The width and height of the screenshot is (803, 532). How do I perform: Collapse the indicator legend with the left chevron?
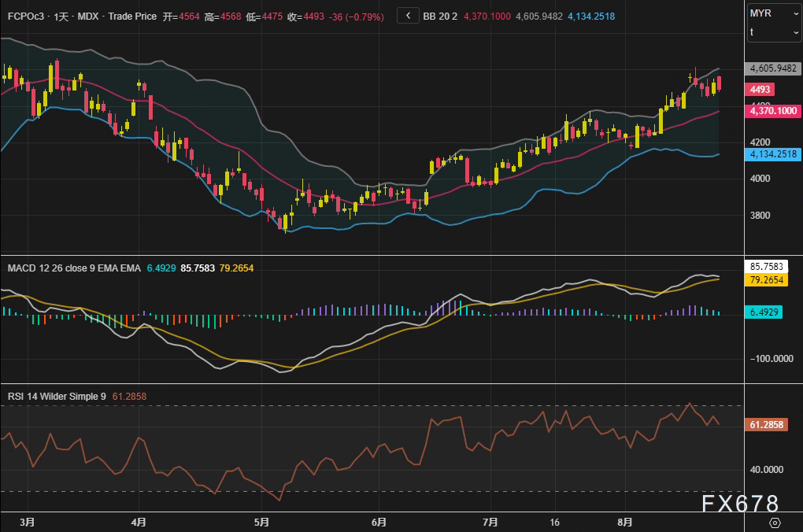[x=408, y=16]
